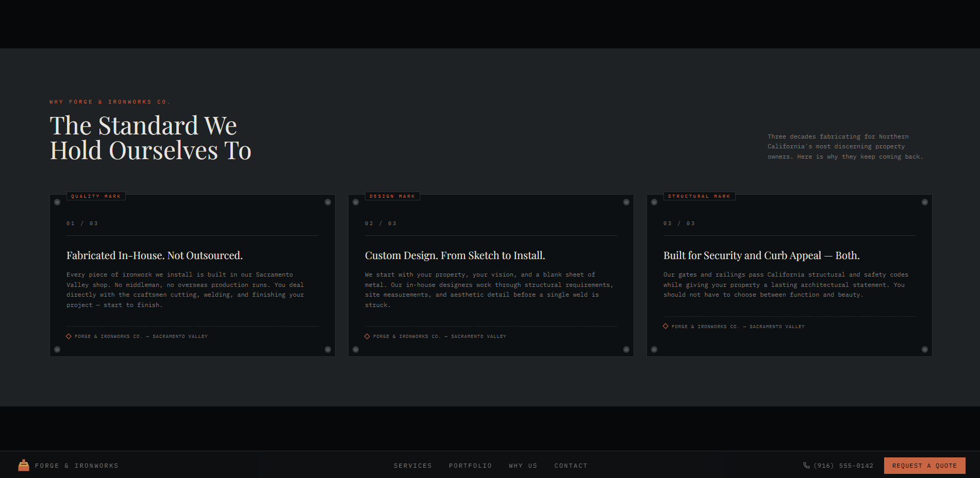Open the Contact nav link
980x478 pixels.
[571, 466]
